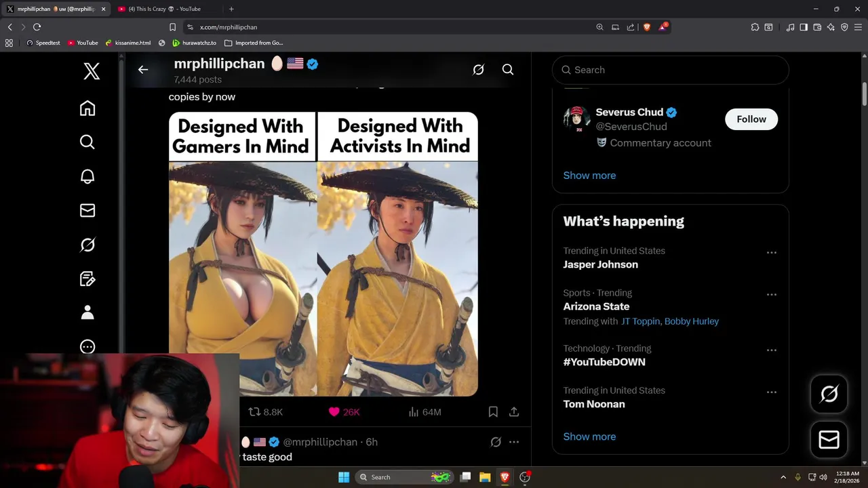Toggle the browser sidebar panel
Viewport: 868px width, 488px height.
pyautogui.click(x=804, y=27)
